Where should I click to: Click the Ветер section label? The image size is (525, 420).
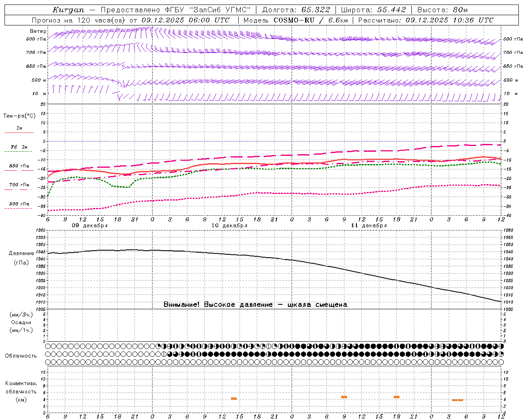pyautogui.click(x=38, y=31)
